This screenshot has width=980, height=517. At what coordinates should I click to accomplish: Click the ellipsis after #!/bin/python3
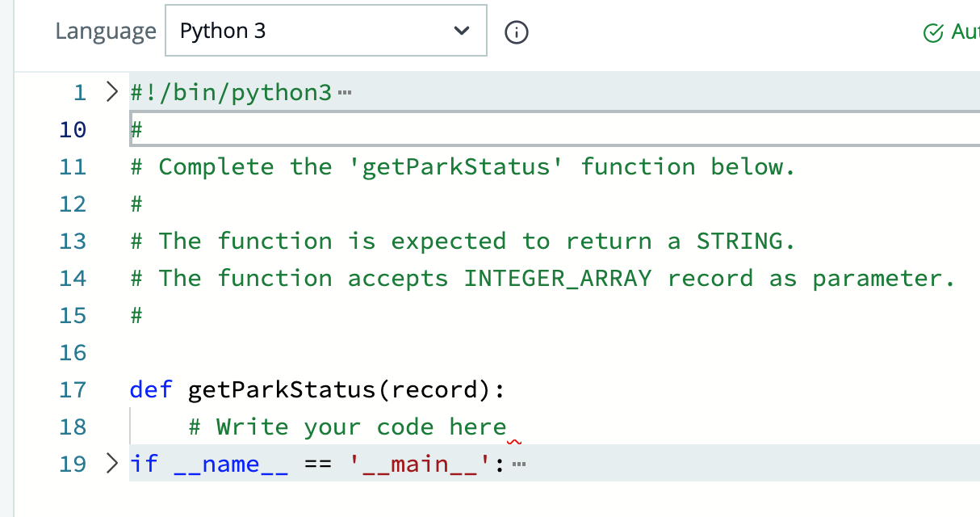pos(346,93)
